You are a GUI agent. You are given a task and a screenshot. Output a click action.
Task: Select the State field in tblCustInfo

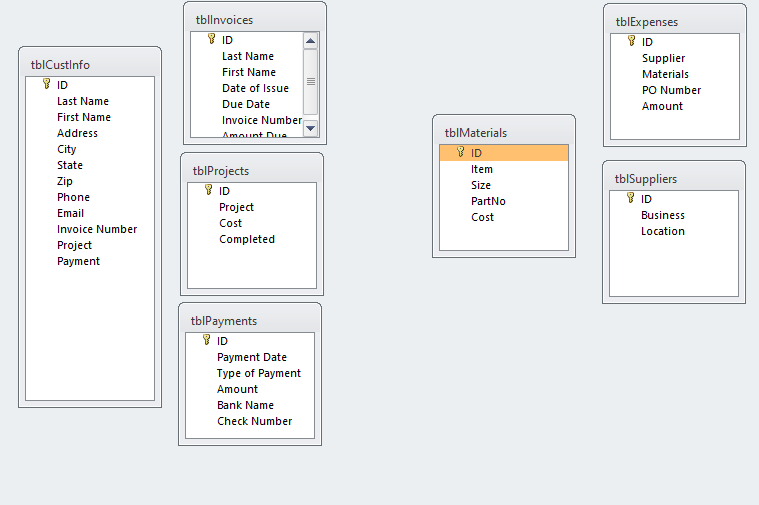(90, 165)
